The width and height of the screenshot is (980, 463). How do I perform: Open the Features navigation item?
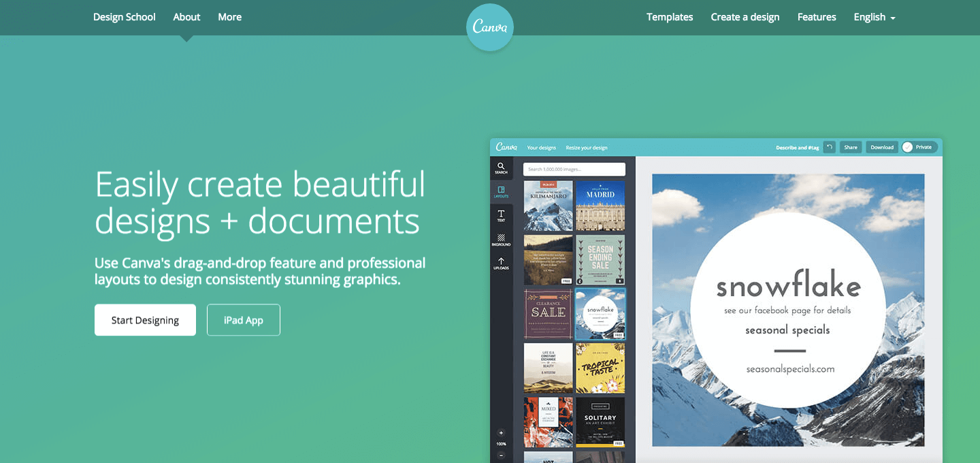tap(817, 17)
